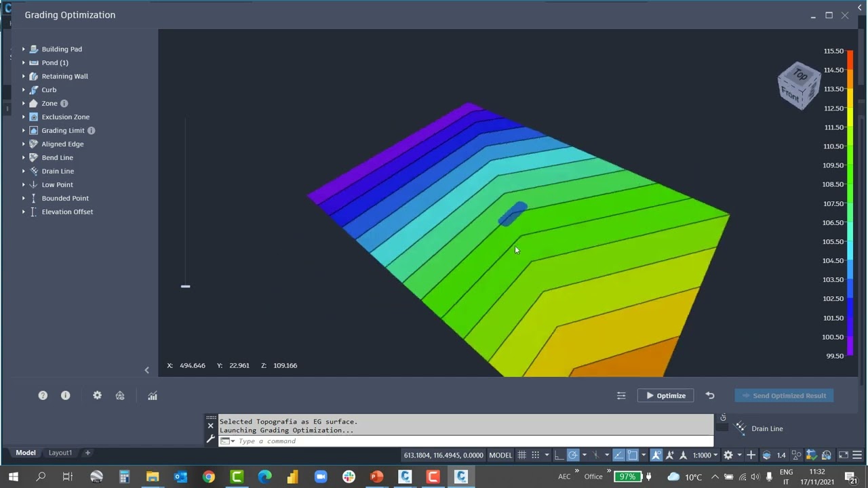Expand the Building Pad tree node
This screenshot has width=868, height=488.
tap(23, 49)
